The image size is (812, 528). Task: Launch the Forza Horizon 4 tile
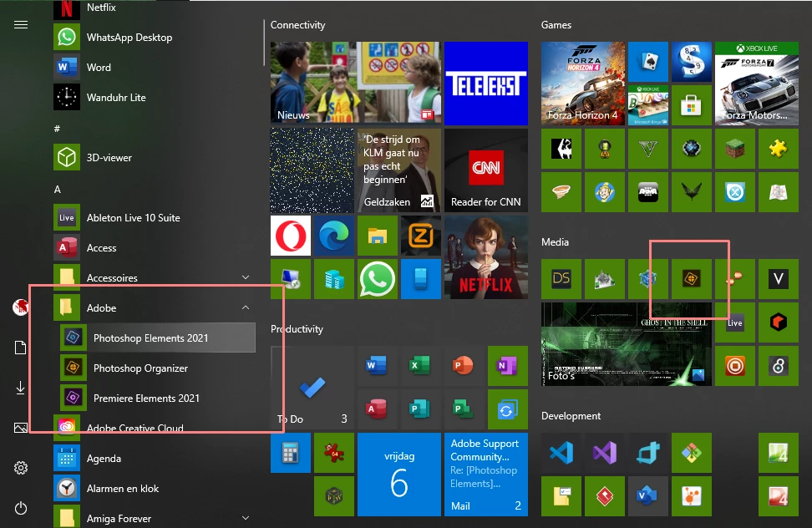pos(583,84)
